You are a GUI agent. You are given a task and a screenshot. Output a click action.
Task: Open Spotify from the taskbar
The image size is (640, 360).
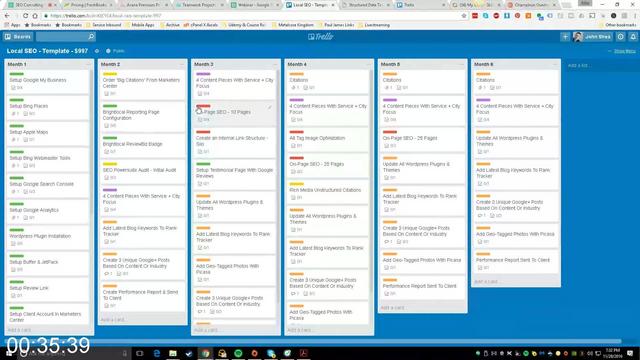click(x=238, y=353)
